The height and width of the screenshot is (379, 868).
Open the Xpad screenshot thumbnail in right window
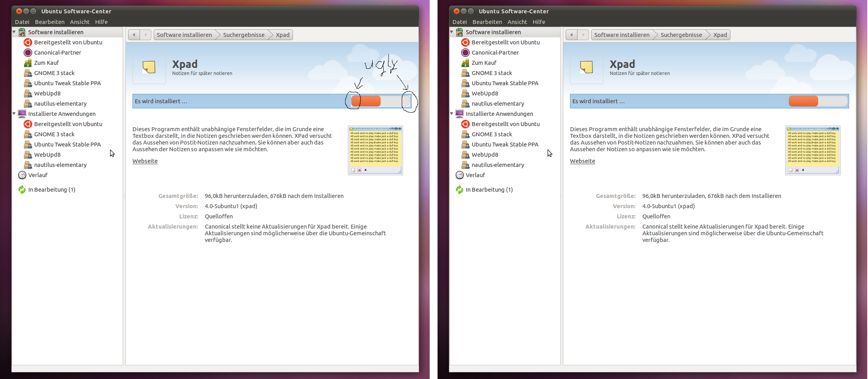[x=813, y=150]
